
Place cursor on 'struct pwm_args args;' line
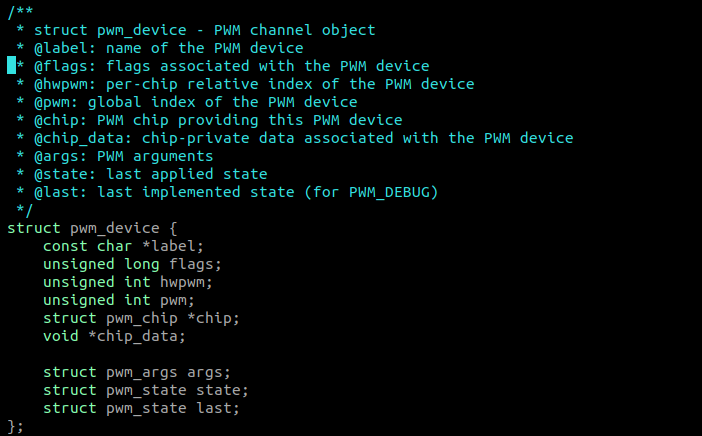136,372
